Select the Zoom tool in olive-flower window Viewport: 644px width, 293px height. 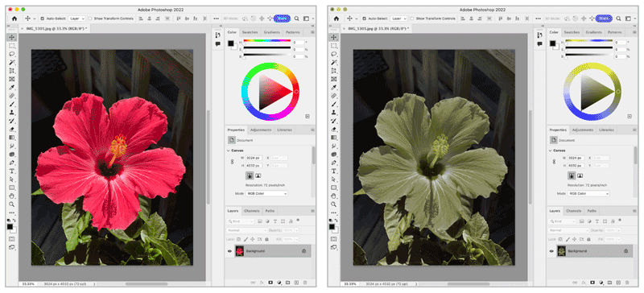point(334,204)
